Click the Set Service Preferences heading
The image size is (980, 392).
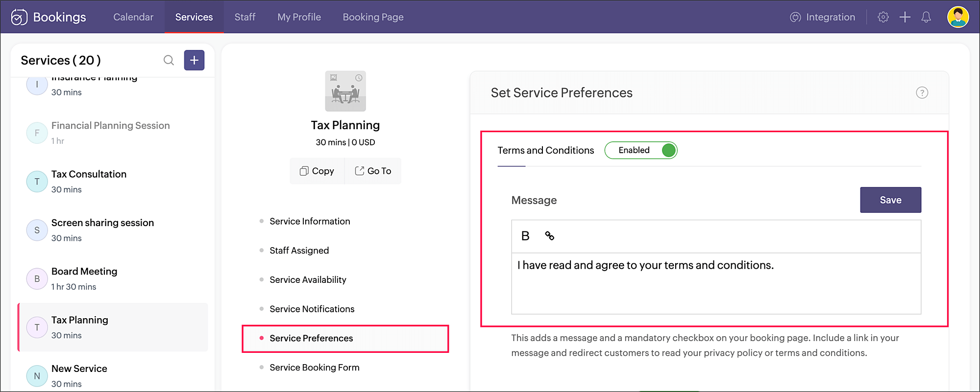[x=562, y=92]
